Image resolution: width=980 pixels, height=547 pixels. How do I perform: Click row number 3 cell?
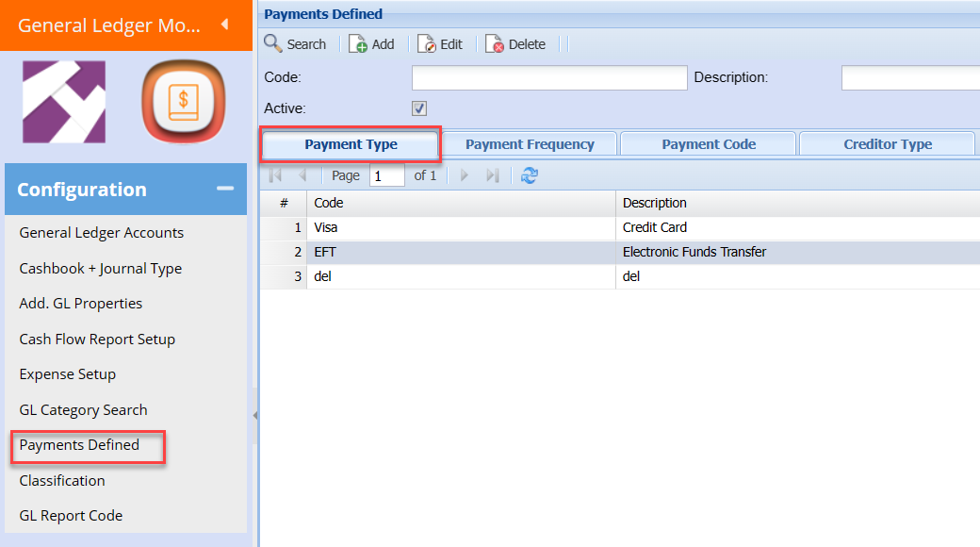(284, 276)
